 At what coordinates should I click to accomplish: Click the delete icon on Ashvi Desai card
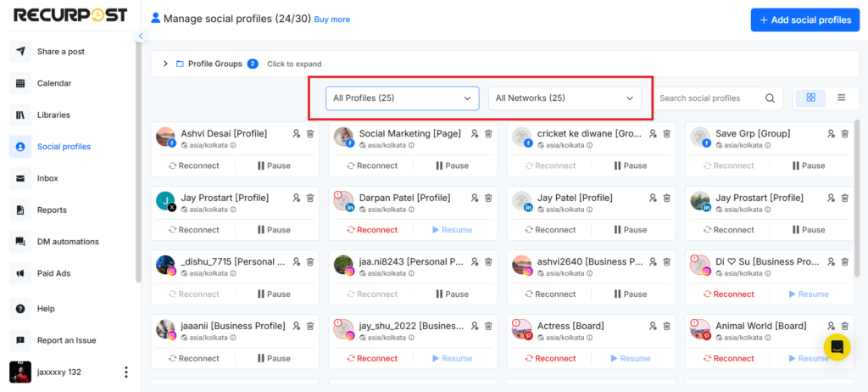tap(310, 133)
